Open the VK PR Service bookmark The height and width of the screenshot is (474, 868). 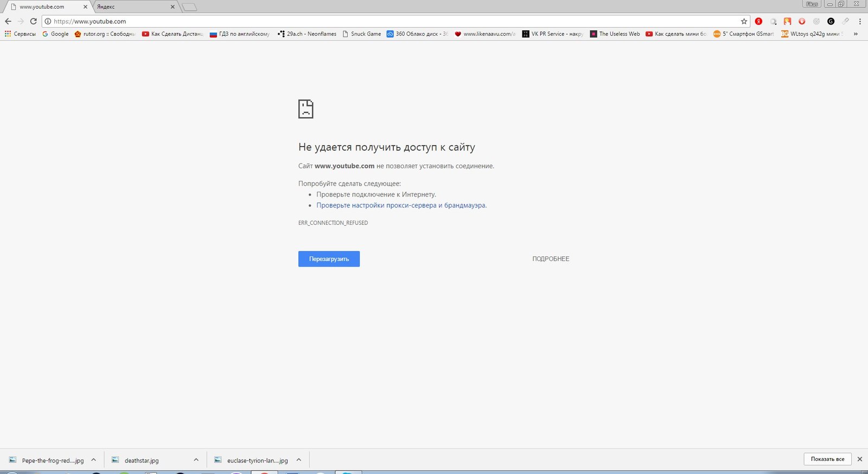pos(553,34)
